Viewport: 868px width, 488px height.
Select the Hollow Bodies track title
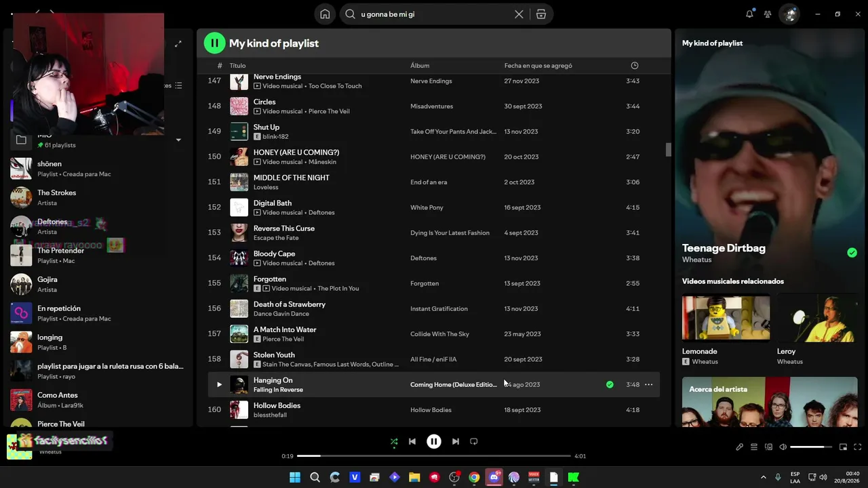point(277,405)
